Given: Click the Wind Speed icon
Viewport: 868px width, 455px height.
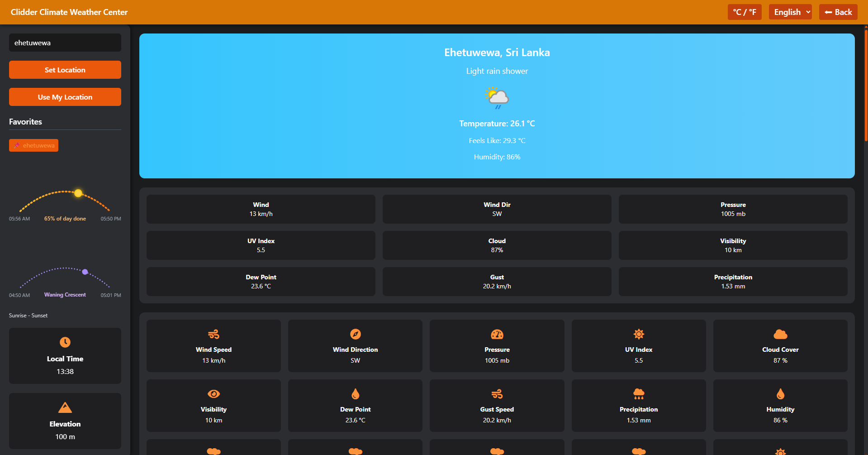Looking at the screenshot, I should click(x=213, y=334).
